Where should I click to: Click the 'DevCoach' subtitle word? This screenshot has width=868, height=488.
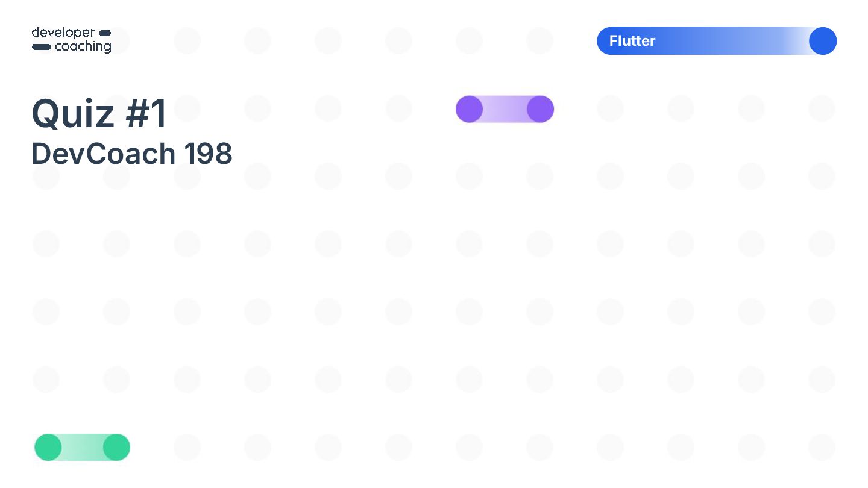[x=103, y=154]
